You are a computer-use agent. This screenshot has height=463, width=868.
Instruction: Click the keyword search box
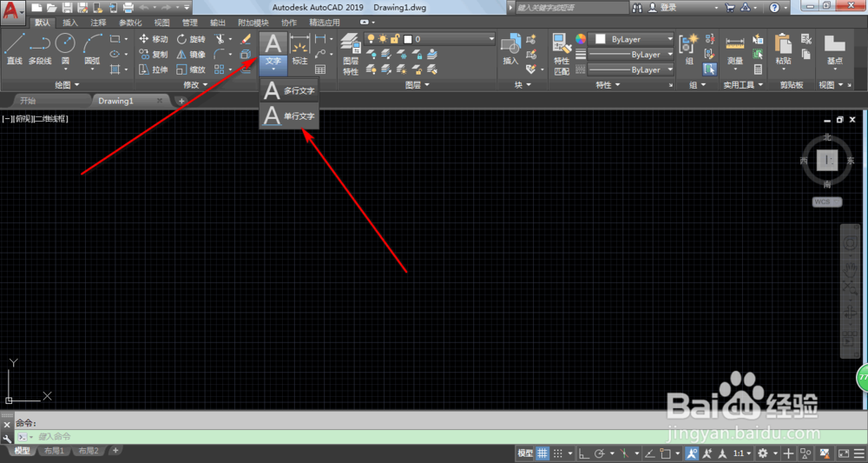pyautogui.click(x=571, y=8)
